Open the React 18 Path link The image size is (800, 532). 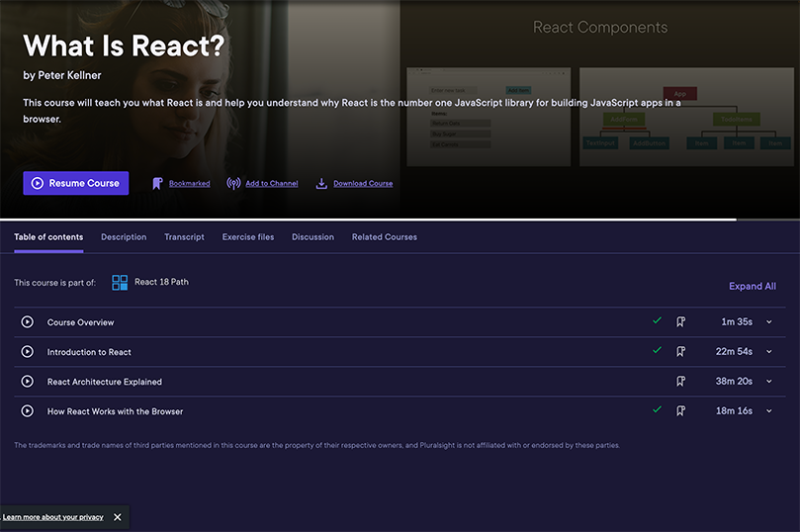(161, 282)
